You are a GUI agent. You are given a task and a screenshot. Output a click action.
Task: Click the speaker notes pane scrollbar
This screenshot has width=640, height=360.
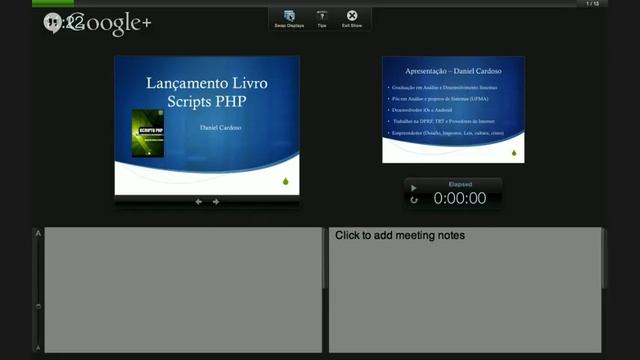point(324,258)
